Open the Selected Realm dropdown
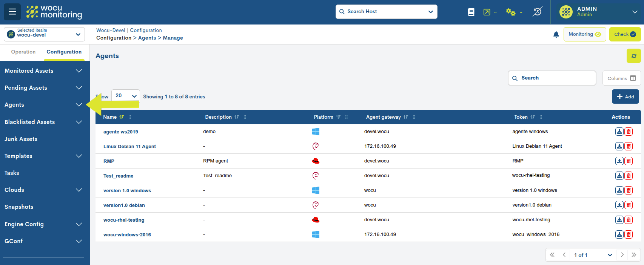 [44, 34]
